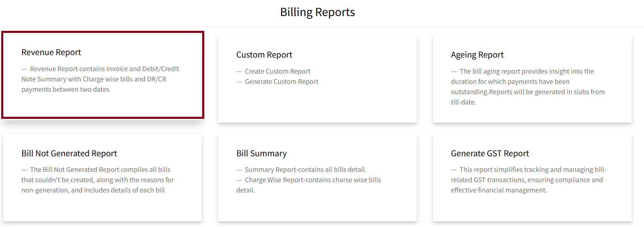Select the Summary Report bills detail line
Image resolution: width=644 pixels, height=227 pixels.
(x=305, y=169)
